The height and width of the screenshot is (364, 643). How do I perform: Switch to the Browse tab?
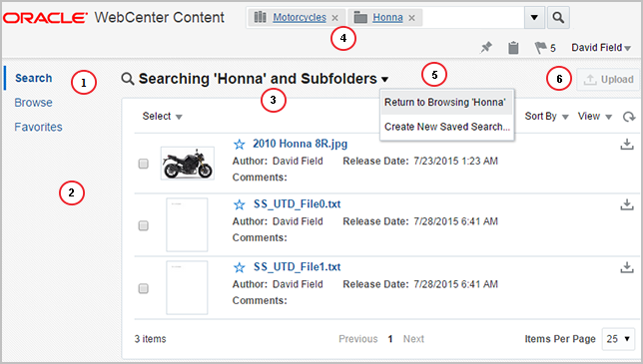(33, 103)
